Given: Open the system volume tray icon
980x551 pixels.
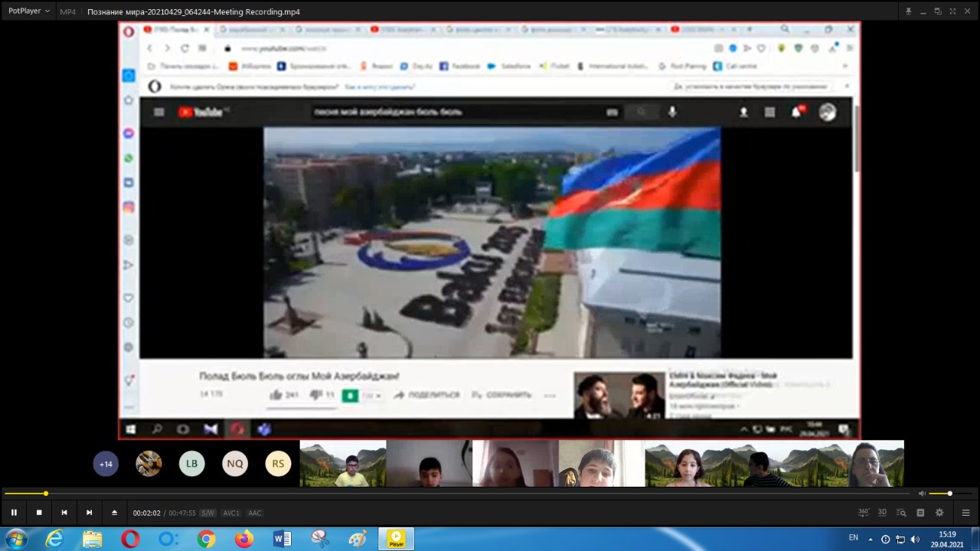Looking at the screenshot, I should 915,540.
